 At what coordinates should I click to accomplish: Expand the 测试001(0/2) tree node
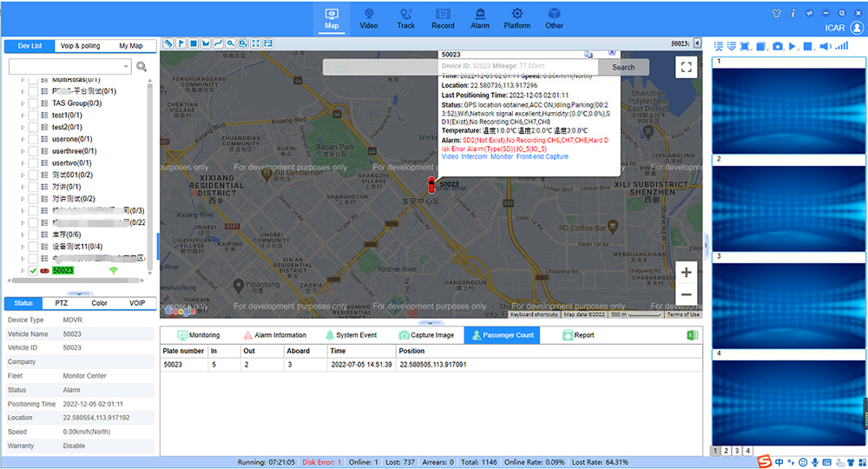(x=23, y=175)
